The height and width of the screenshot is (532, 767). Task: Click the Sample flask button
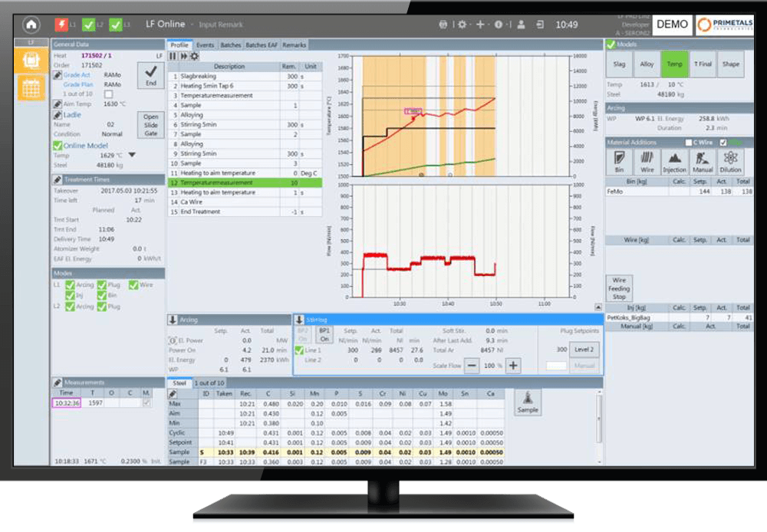[527, 402]
